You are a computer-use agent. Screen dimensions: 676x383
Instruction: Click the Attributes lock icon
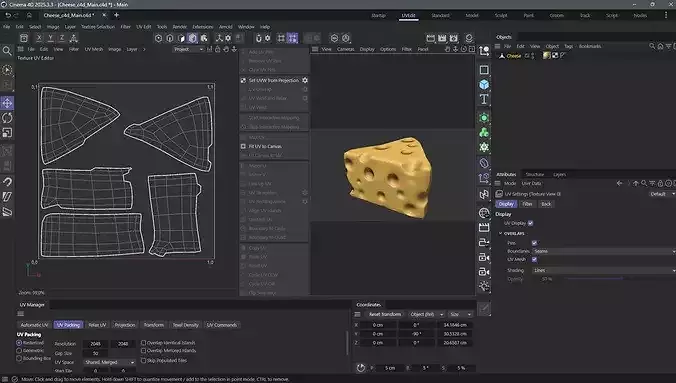[660, 183]
